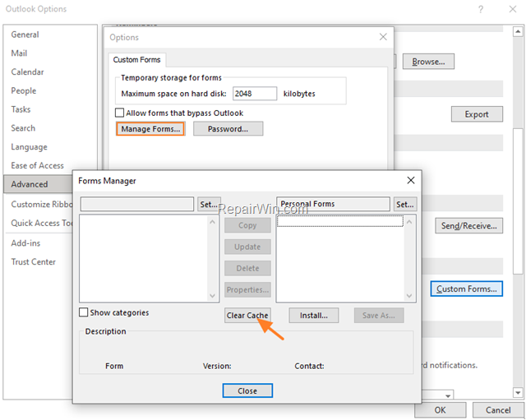Click the Delete button in Forms Manager

247,269
